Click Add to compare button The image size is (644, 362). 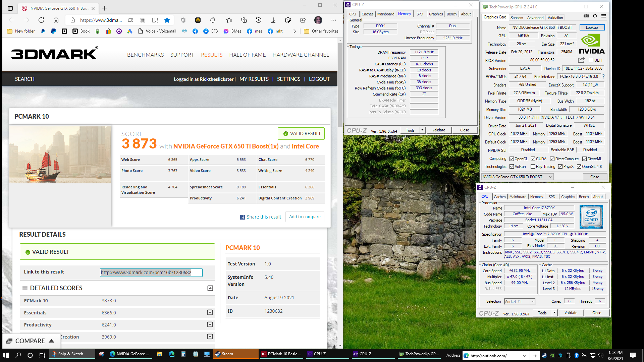coord(305,217)
